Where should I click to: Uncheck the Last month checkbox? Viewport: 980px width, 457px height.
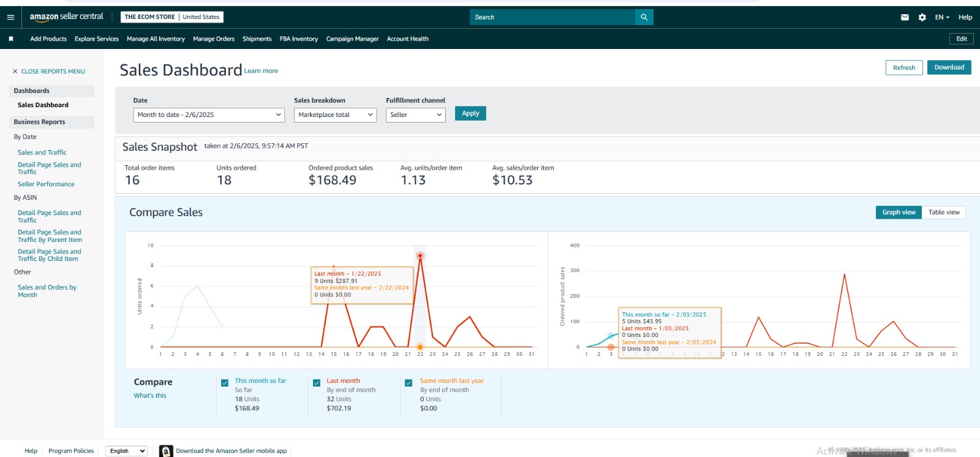tap(317, 383)
